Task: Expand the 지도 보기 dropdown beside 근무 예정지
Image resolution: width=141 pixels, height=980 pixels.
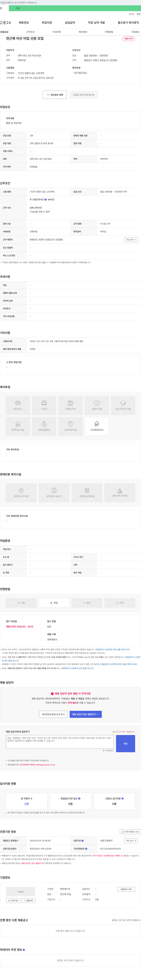Action: 131,240
